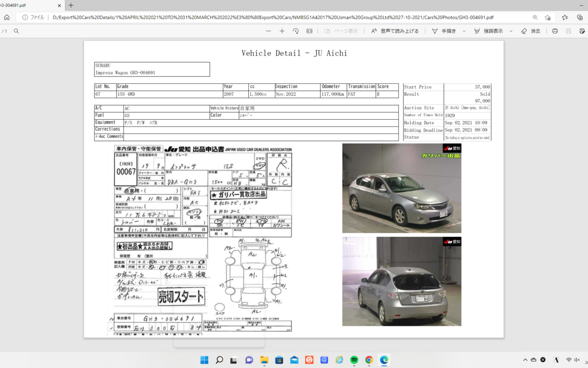Image resolution: width=588 pixels, height=368 pixels.
Task: Open the ページ表示 page view option
Action: click(x=341, y=31)
